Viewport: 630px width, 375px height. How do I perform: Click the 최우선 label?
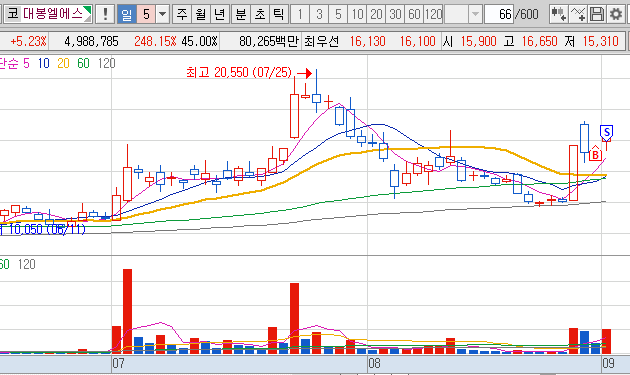(x=321, y=41)
